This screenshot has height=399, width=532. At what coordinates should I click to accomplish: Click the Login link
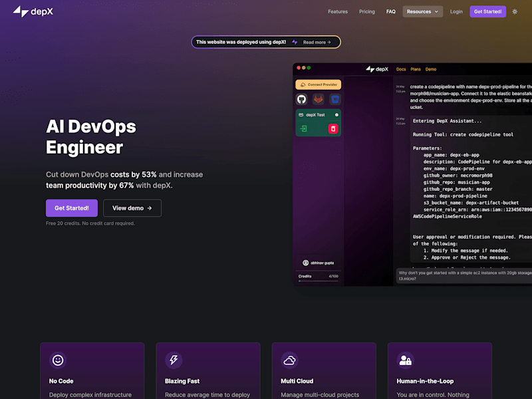tap(456, 11)
